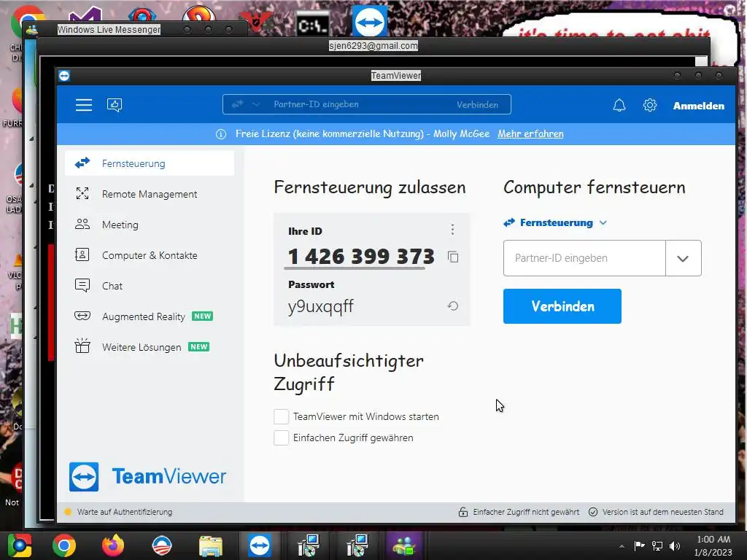Viewport: 747px width, 560px height.
Task: Click the password text y9uxqqff
Action: point(321,307)
